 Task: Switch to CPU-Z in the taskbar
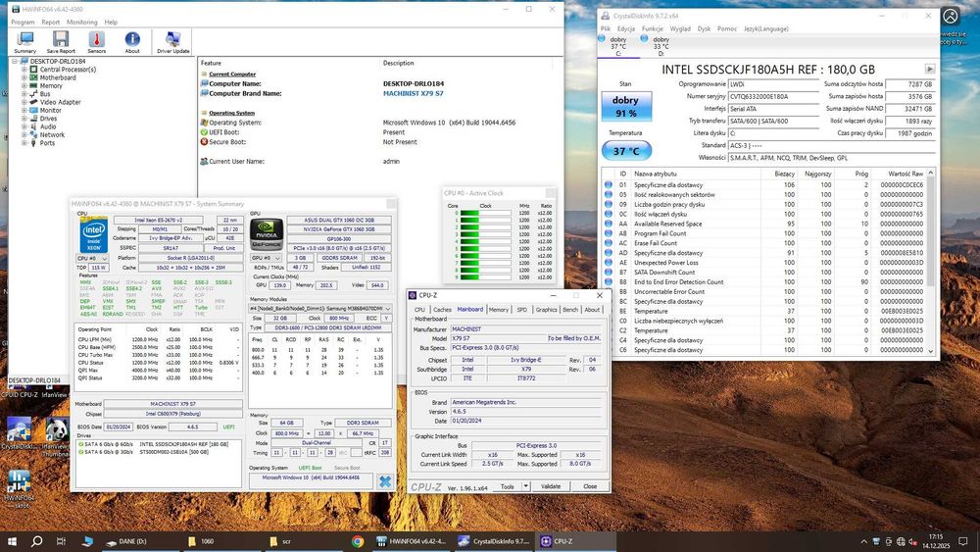point(576,541)
